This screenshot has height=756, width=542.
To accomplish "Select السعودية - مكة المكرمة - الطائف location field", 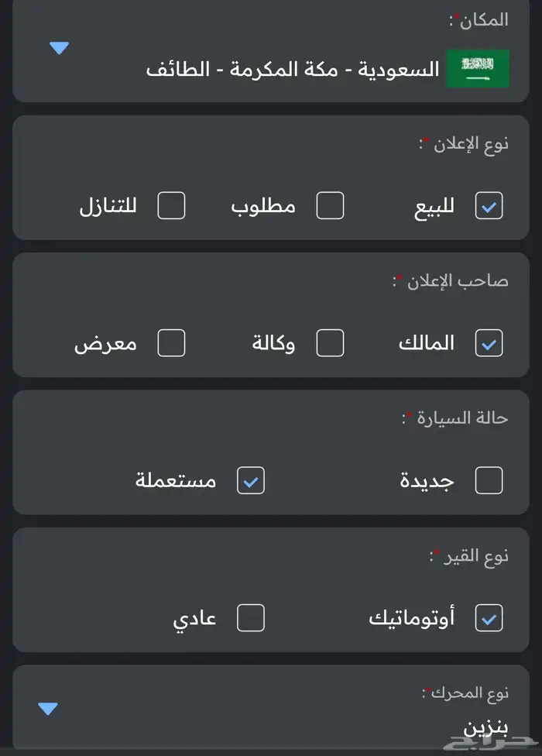I will coord(293,70).
